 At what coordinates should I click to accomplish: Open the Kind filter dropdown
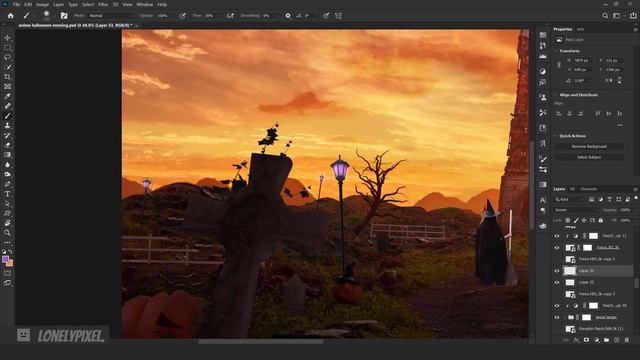(570, 199)
